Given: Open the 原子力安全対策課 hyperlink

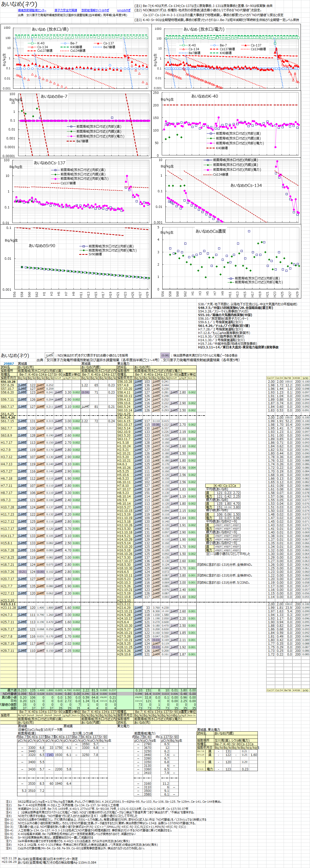Looking at the screenshot, I should tap(66, 11).
